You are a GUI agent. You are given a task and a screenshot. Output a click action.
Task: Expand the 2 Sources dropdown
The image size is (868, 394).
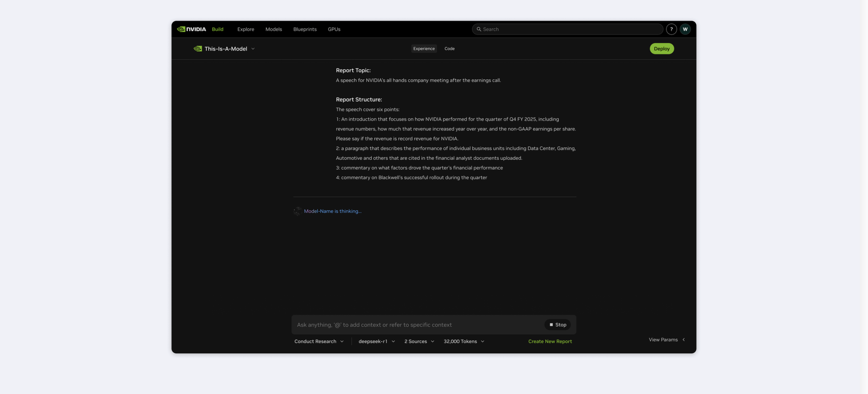tap(419, 341)
